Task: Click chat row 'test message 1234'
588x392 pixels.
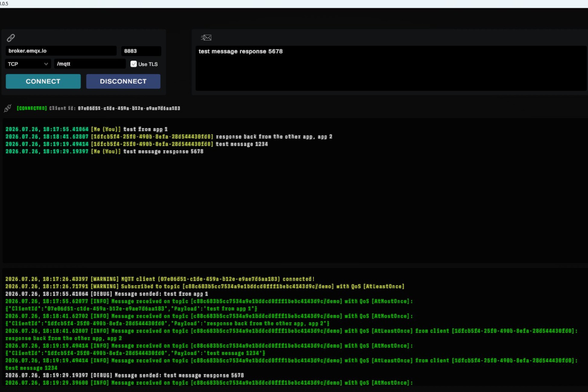Action: 137,144
